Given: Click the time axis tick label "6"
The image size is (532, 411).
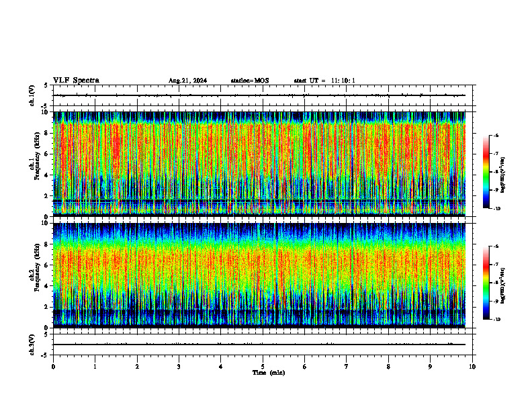Looking at the screenshot, I should [x=305, y=367].
